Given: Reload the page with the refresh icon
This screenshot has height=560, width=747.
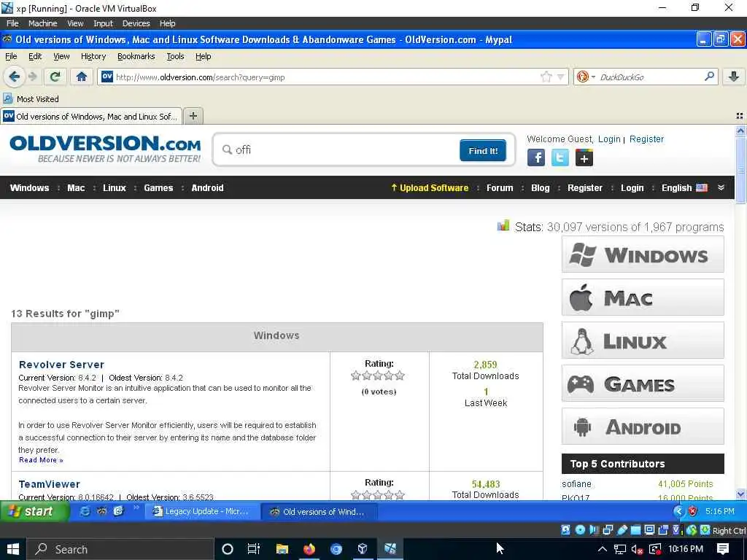Looking at the screenshot, I should [x=55, y=76].
